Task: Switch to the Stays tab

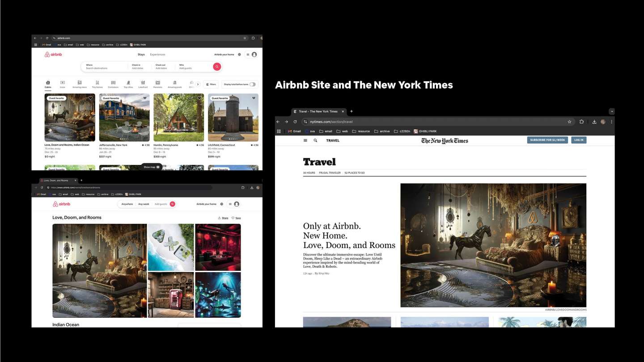Action: [x=141, y=55]
